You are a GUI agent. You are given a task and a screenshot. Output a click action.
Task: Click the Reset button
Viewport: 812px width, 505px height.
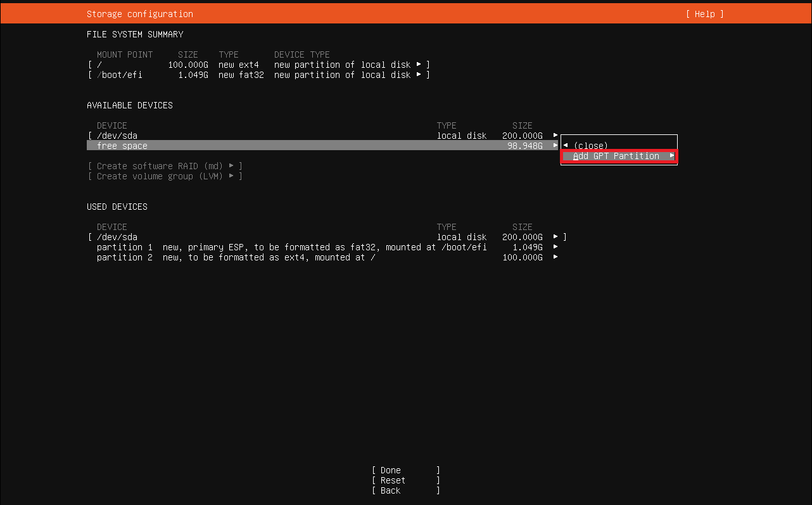pyautogui.click(x=405, y=480)
